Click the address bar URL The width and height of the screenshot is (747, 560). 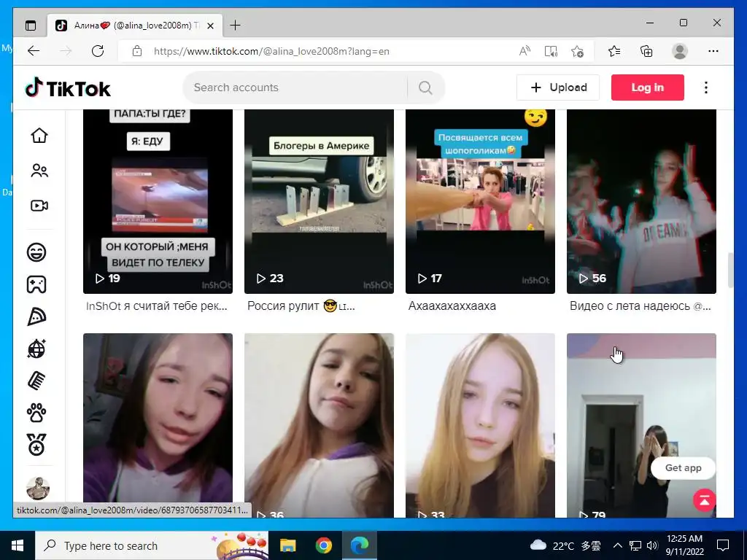[271, 52]
